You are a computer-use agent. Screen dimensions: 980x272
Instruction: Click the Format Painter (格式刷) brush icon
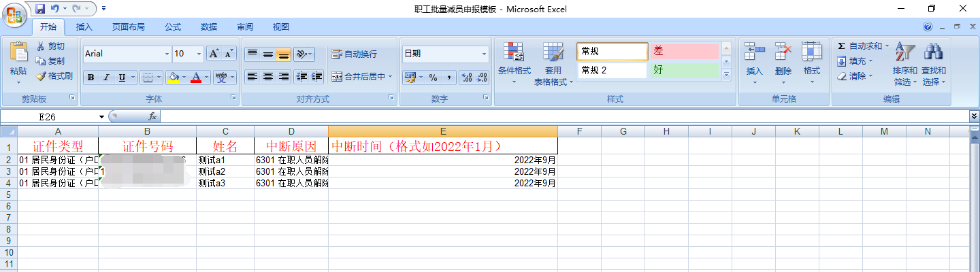coord(41,76)
